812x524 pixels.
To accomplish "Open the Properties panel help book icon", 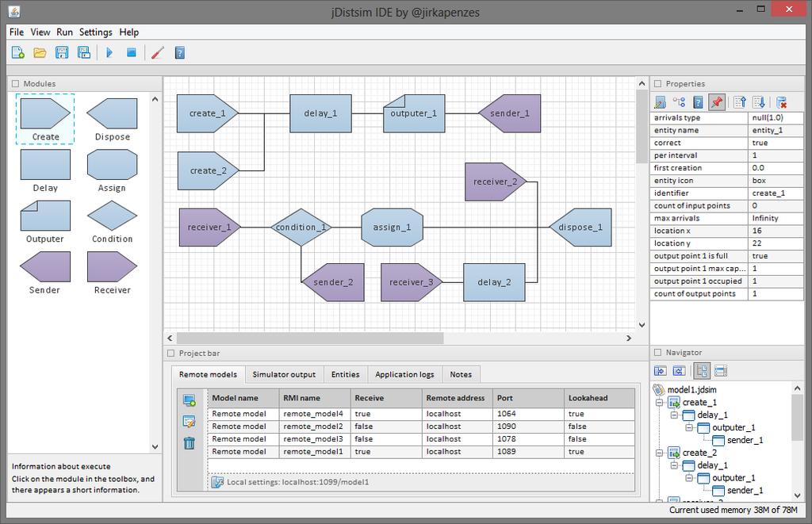I will click(x=698, y=102).
